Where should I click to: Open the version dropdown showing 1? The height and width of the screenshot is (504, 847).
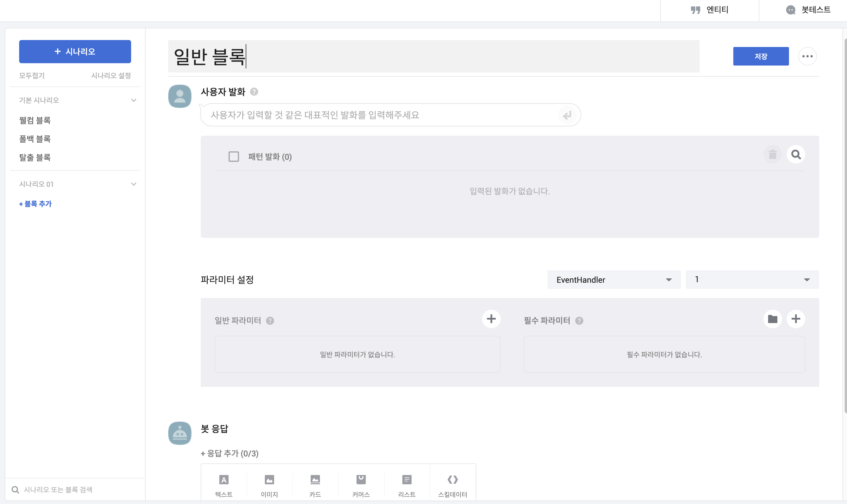[752, 280]
